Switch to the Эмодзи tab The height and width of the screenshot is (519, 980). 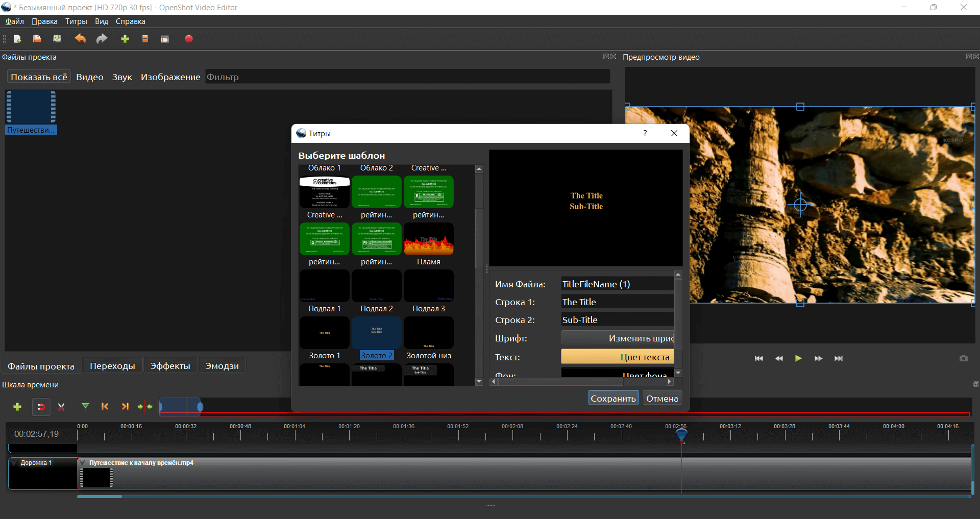[x=222, y=366]
